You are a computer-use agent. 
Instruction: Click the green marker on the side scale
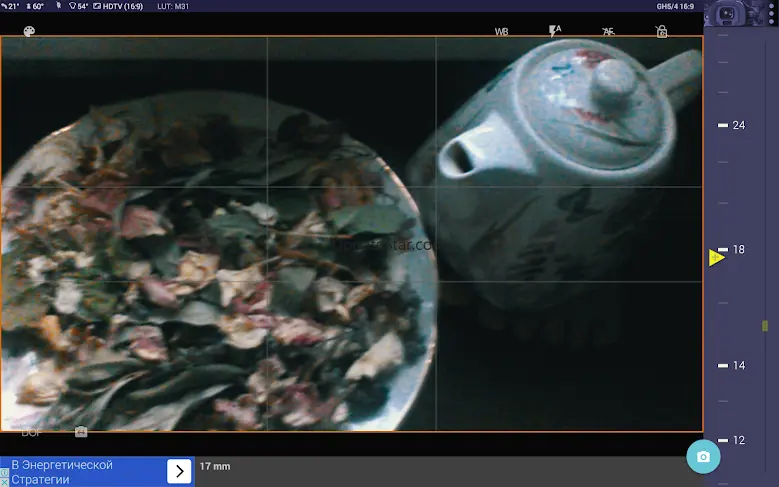(x=765, y=326)
